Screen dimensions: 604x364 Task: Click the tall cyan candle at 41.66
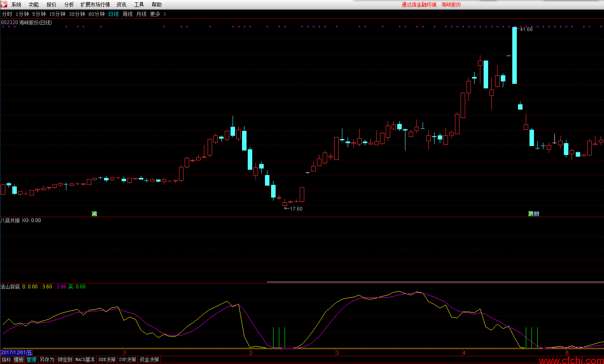(x=514, y=55)
